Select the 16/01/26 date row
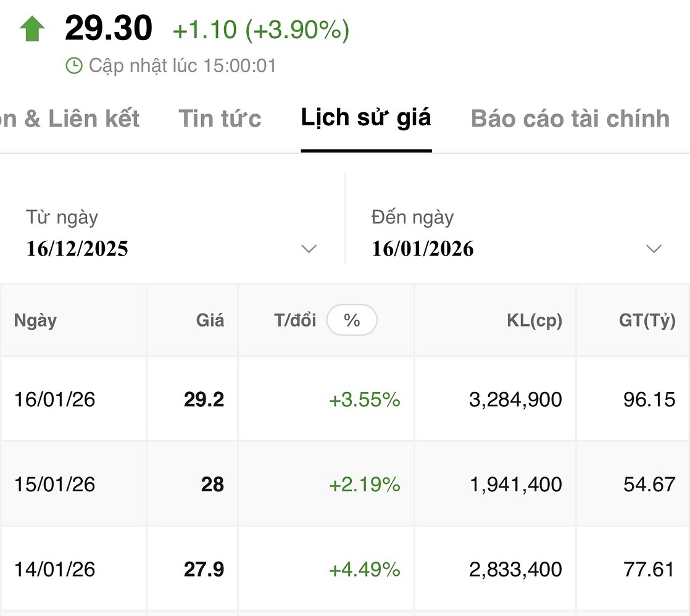This screenshot has height=616, width=690. point(55,399)
